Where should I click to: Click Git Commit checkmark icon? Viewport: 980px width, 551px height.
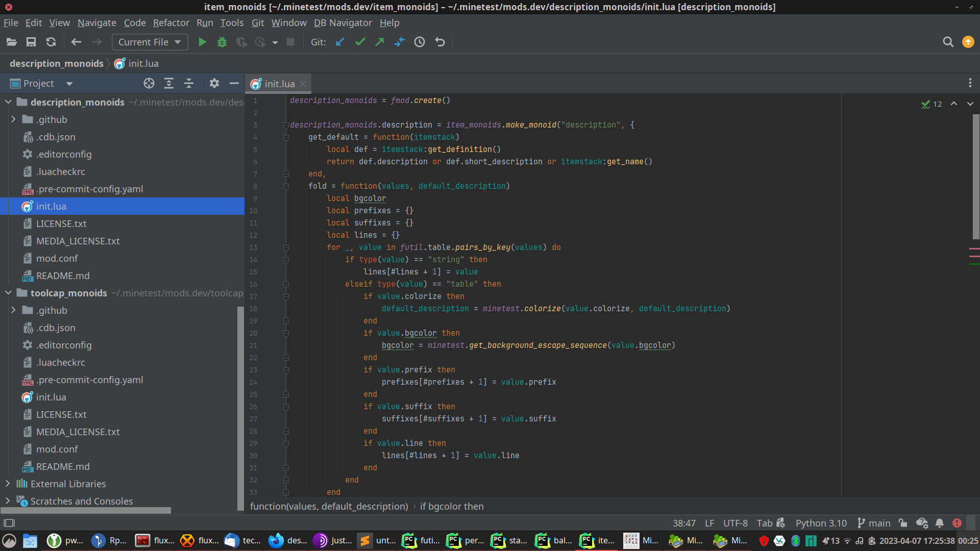(x=360, y=42)
